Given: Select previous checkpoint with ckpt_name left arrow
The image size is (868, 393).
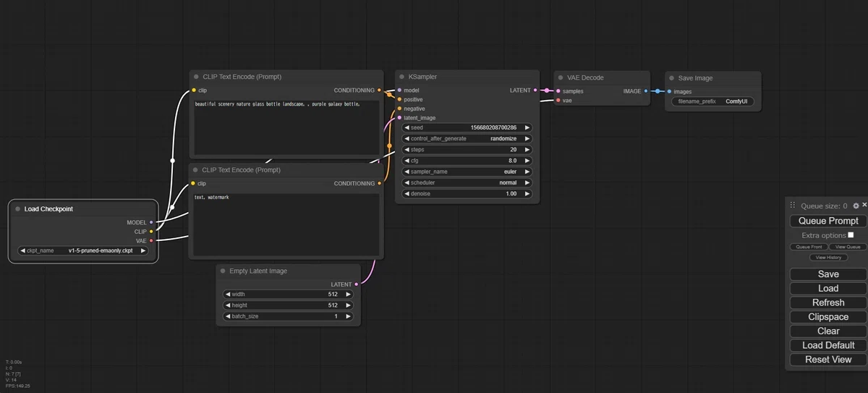Looking at the screenshot, I should pos(23,250).
